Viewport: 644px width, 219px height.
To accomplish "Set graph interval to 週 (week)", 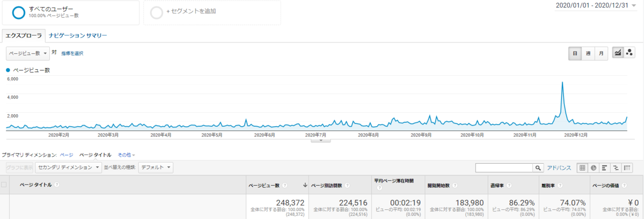I will point(588,53).
